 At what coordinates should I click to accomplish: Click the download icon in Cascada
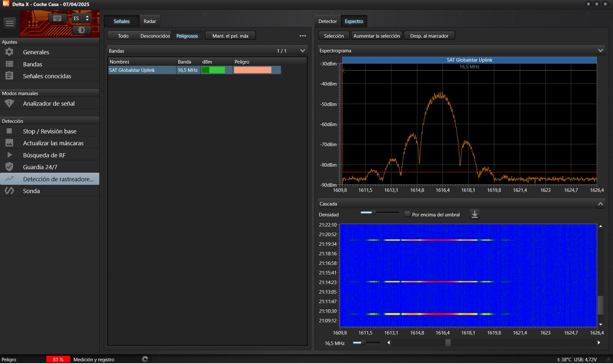click(x=475, y=214)
